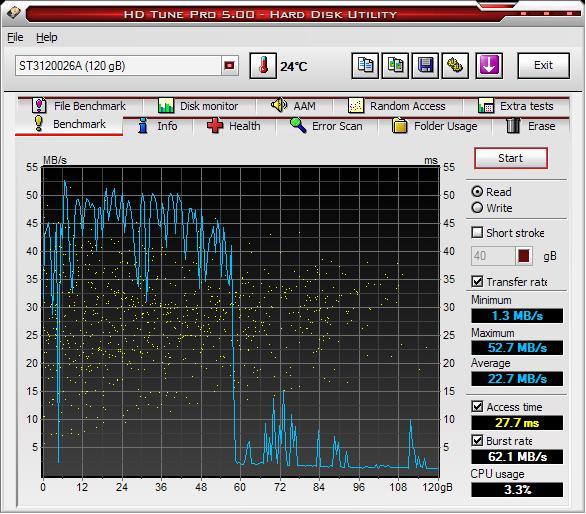Open the Health tab with red cross

(234, 126)
